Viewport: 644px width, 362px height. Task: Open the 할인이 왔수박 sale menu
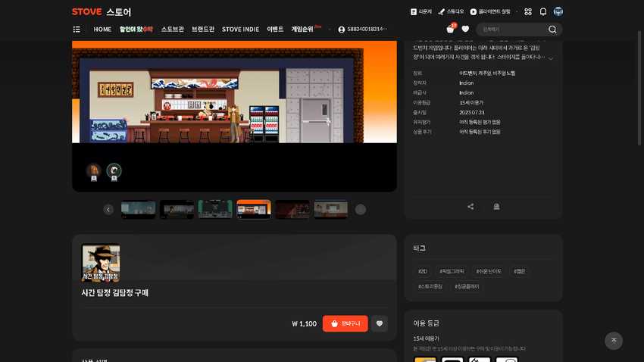(136, 29)
